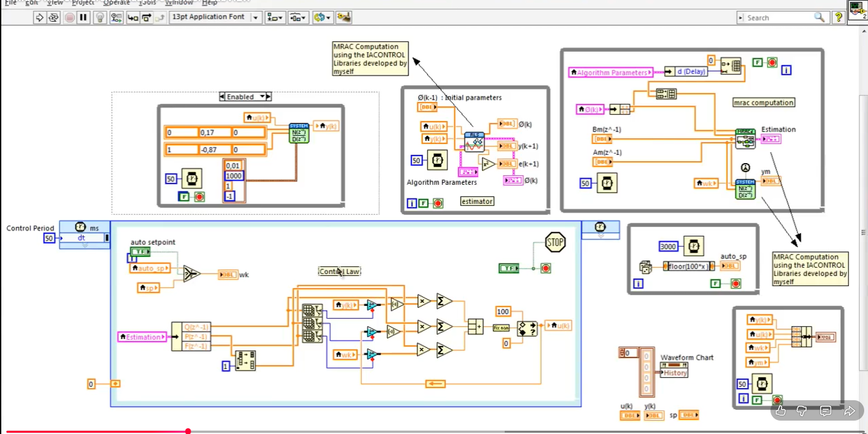This screenshot has width=868, height=434.
Task: Click the Clean Up Diagram broom icon
Action: tap(344, 17)
